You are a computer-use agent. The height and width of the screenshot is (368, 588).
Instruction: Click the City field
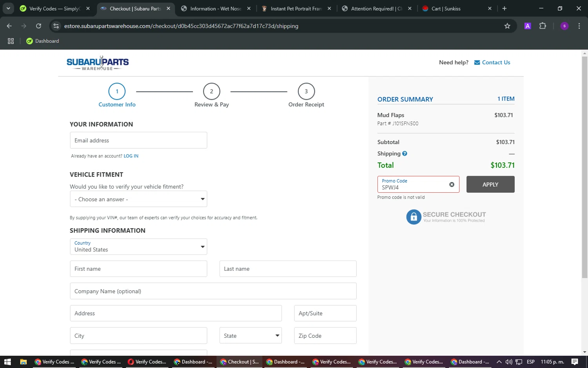click(x=138, y=335)
